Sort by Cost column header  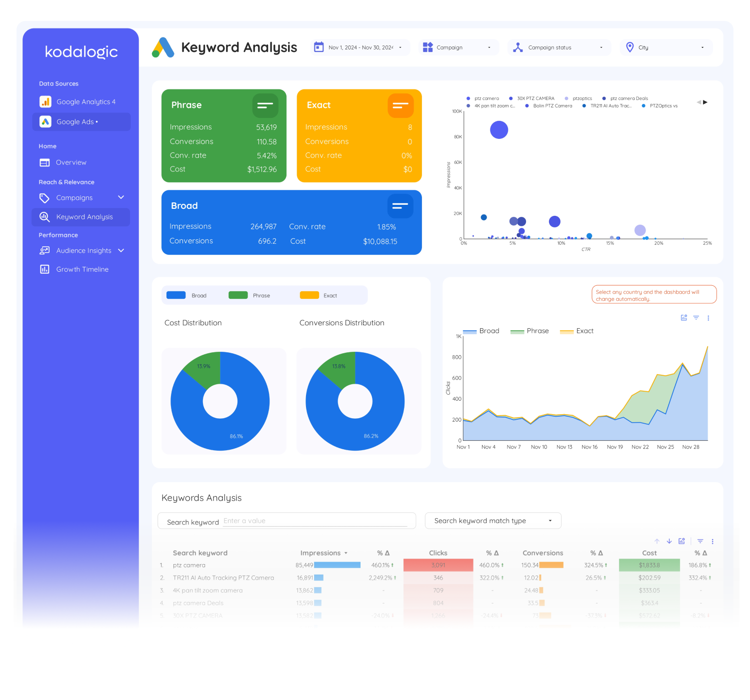click(649, 553)
